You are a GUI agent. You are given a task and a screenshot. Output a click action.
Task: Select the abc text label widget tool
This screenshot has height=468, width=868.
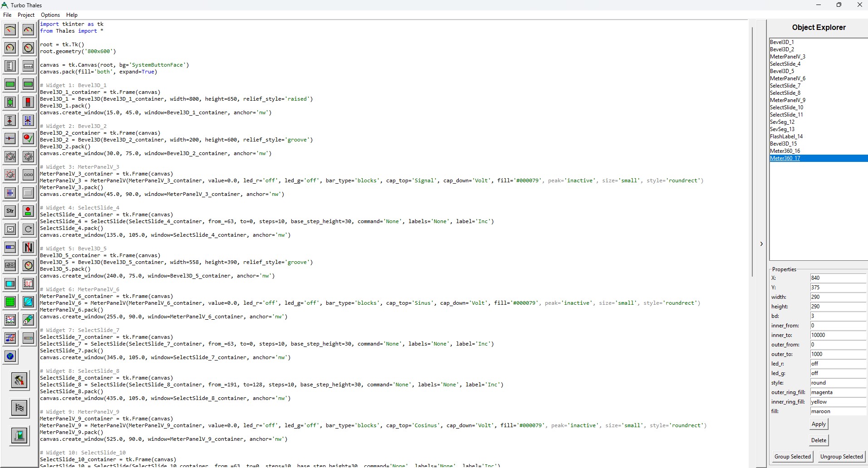pos(10,265)
